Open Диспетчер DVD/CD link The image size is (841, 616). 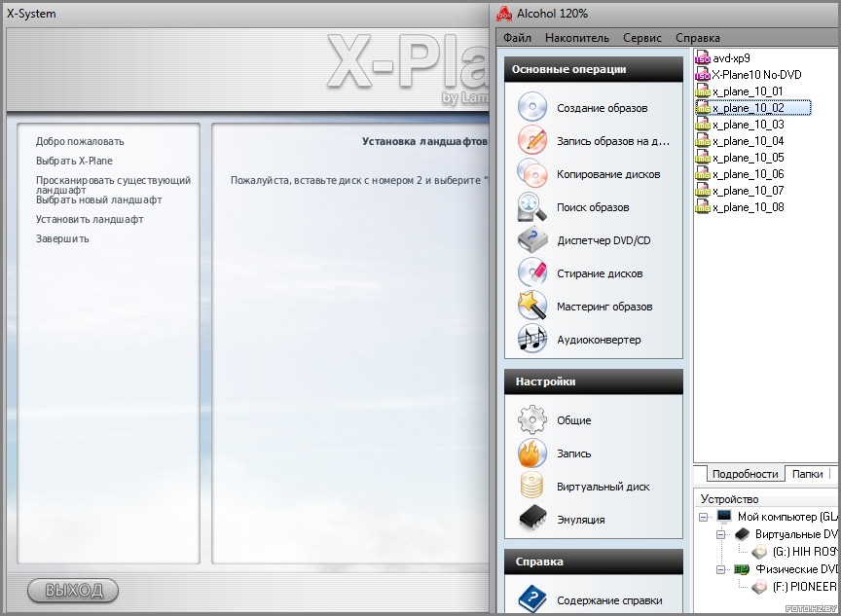click(x=603, y=240)
